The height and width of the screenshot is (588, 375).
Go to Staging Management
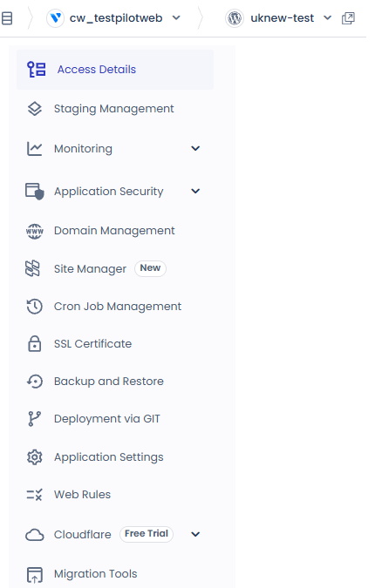115,109
